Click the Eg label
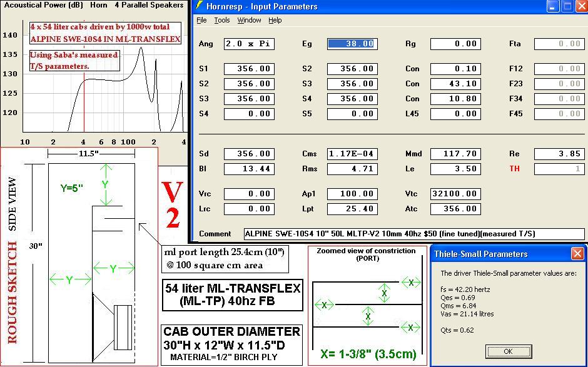The image size is (588, 367). tap(307, 44)
